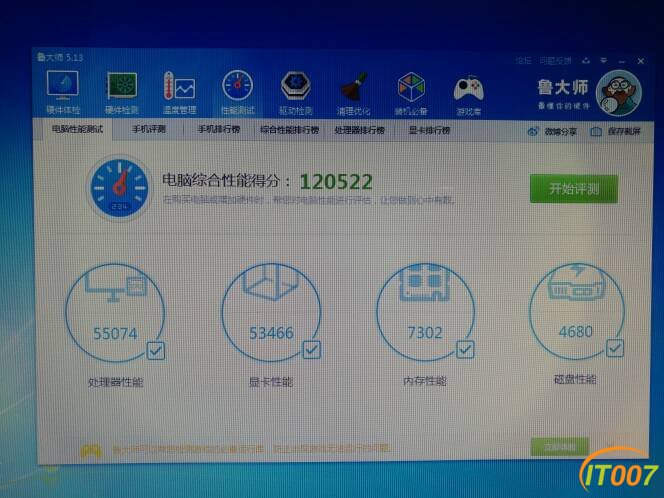Viewport: 664px width, 498px height.
Task: Open the 硬件检测 hardware detection icon
Action: tap(122, 86)
